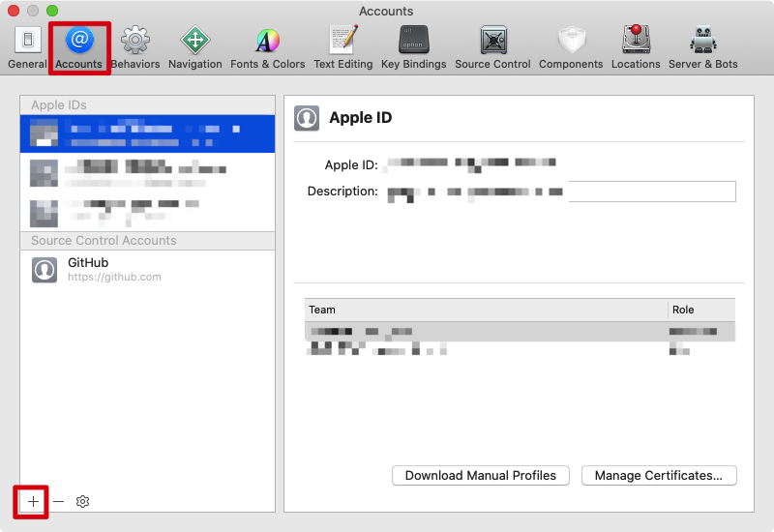Select the GitHub source control account
Image resolution: width=774 pixels, height=532 pixels.
point(148,270)
